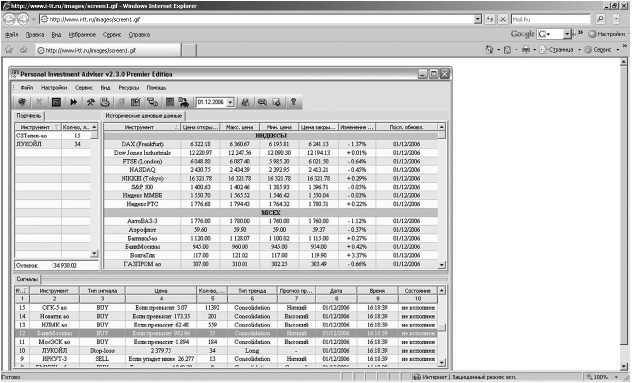Sort by the Тип сигнала column header
633x383 pixels.
[103, 291]
